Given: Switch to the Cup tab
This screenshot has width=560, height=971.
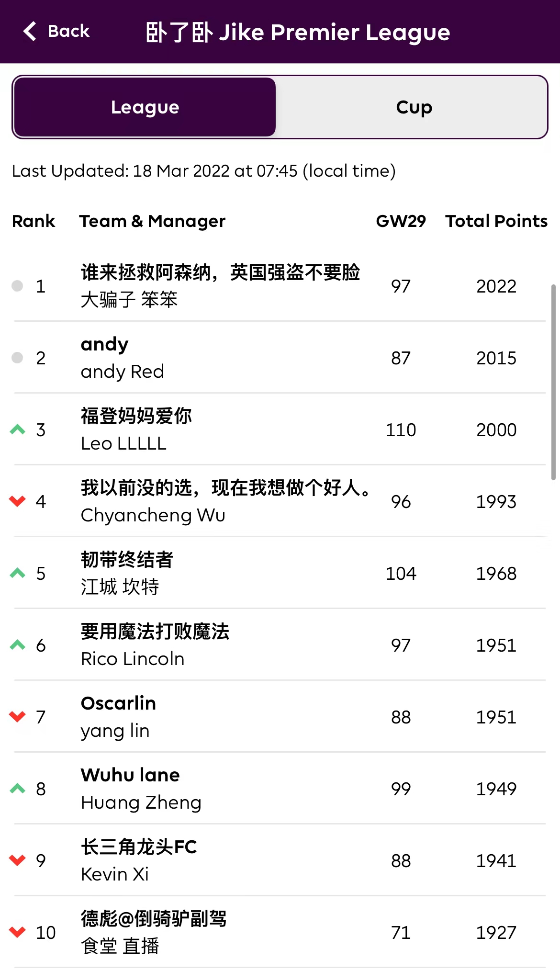Looking at the screenshot, I should pos(414,107).
